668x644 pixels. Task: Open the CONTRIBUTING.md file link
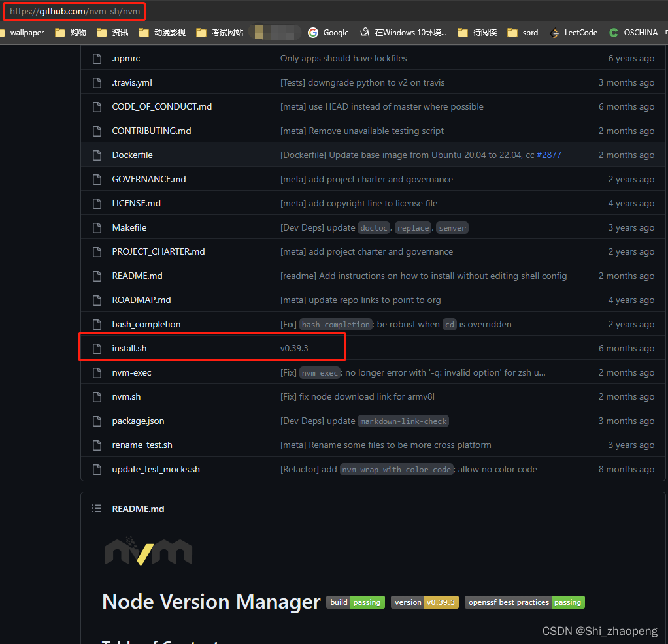pyautogui.click(x=152, y=131)
